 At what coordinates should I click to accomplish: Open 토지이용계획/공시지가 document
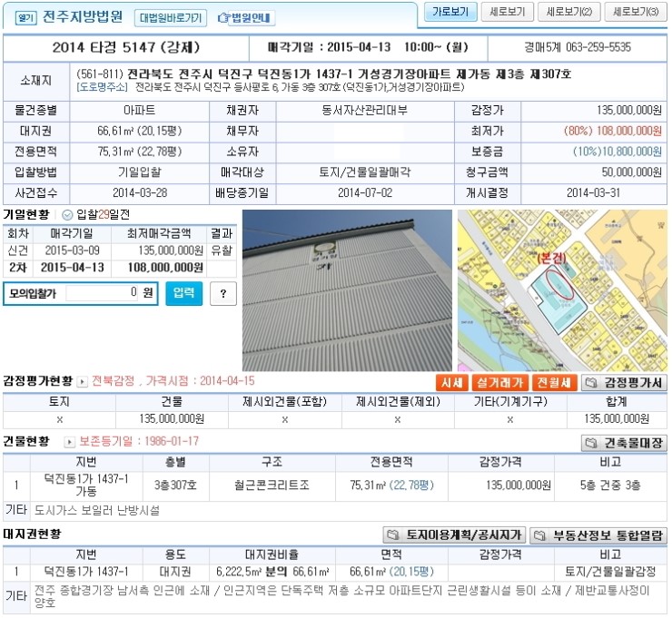pyautogui.click(x=455, y=535)
